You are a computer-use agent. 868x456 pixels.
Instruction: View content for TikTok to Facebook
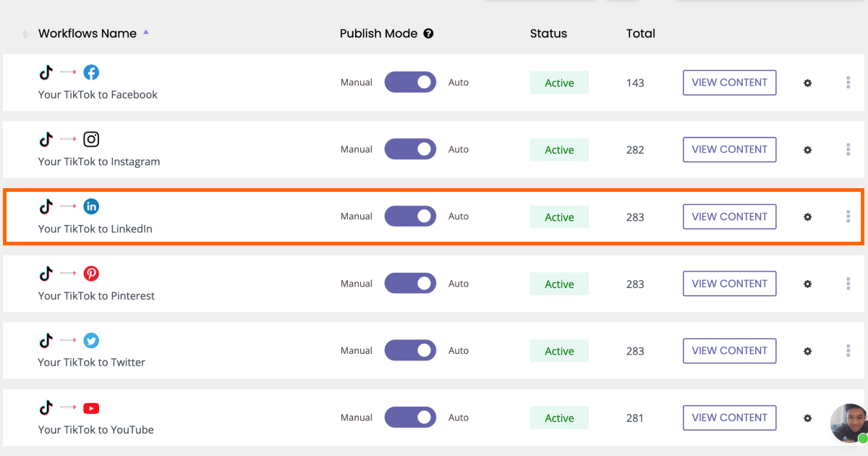click(730, 83)
